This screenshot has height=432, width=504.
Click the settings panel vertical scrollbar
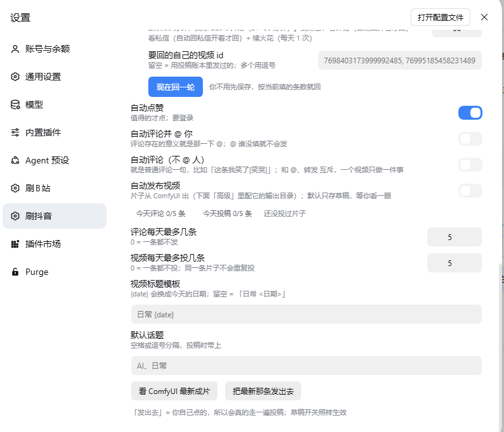coord(500,347)
